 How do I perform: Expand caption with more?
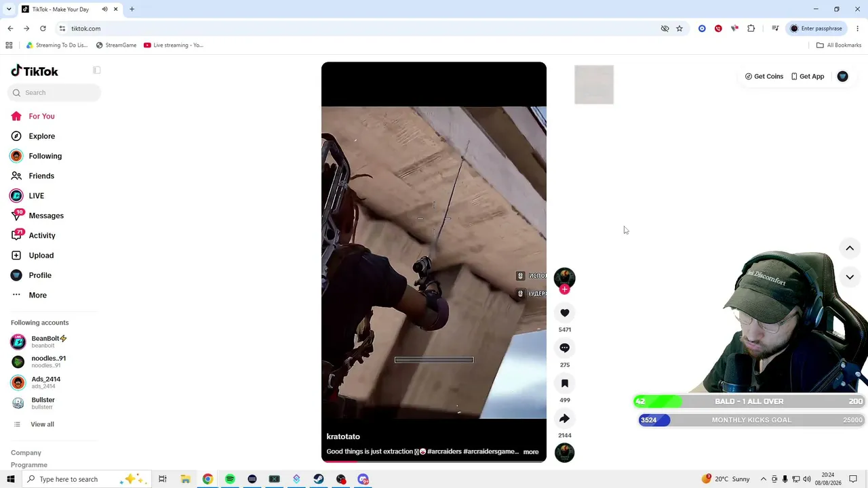[531, 452]
